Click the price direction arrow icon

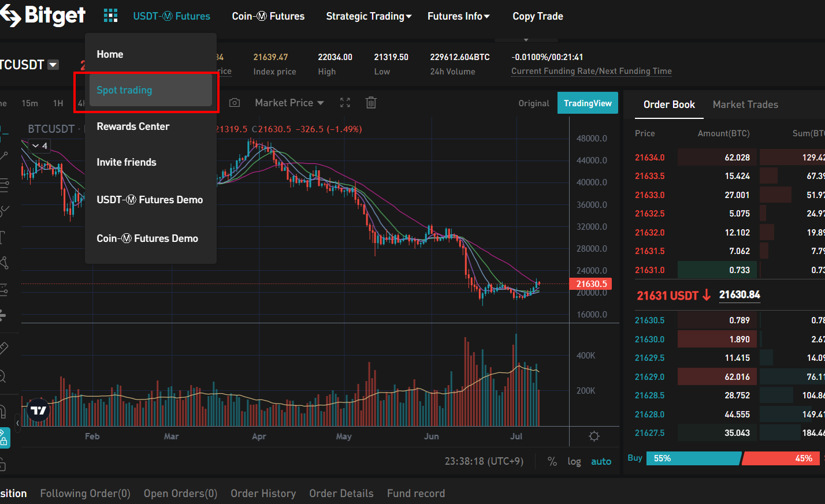point(707,295)
